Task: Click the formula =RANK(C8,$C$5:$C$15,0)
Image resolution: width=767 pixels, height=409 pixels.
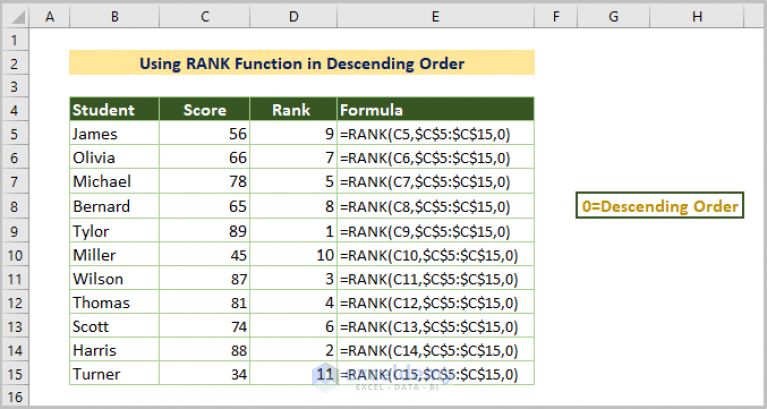Action: (x=435, y=205)
